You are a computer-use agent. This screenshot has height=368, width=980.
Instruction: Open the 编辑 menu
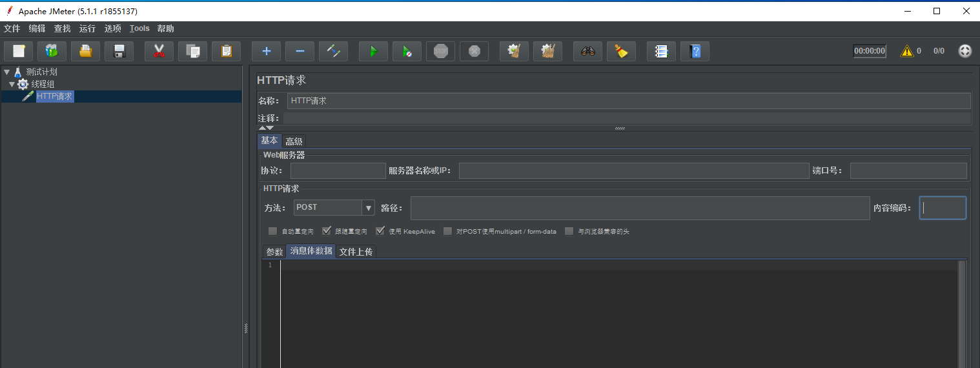pyautogui.click(x=37, y=28)
